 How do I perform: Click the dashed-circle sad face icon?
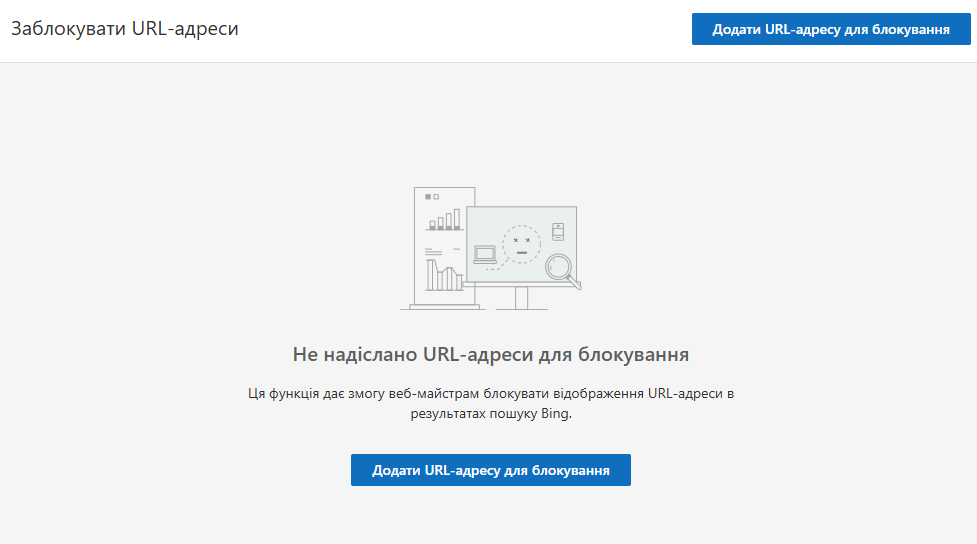point(521,244)
